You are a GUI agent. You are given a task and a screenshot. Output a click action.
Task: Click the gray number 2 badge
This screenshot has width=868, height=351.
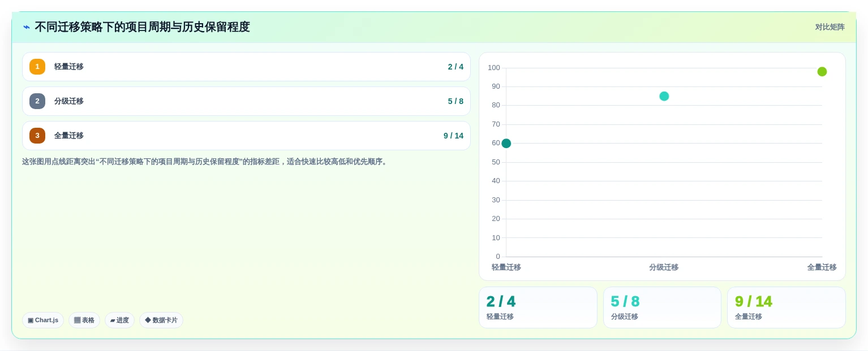[37, 101]
